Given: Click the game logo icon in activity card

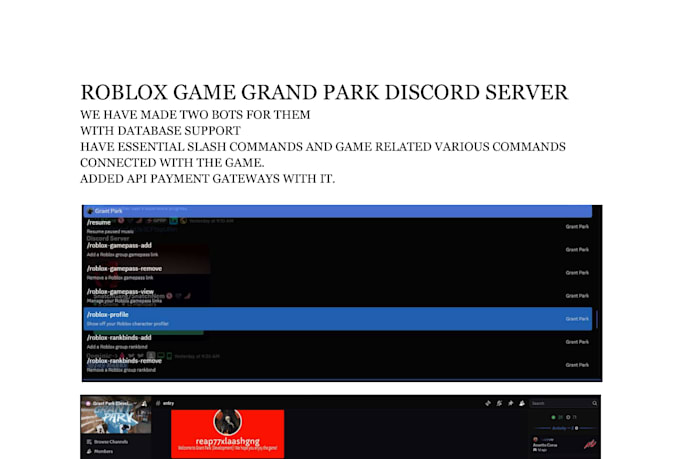Looking at the screenshot, I should coord(590,444).
